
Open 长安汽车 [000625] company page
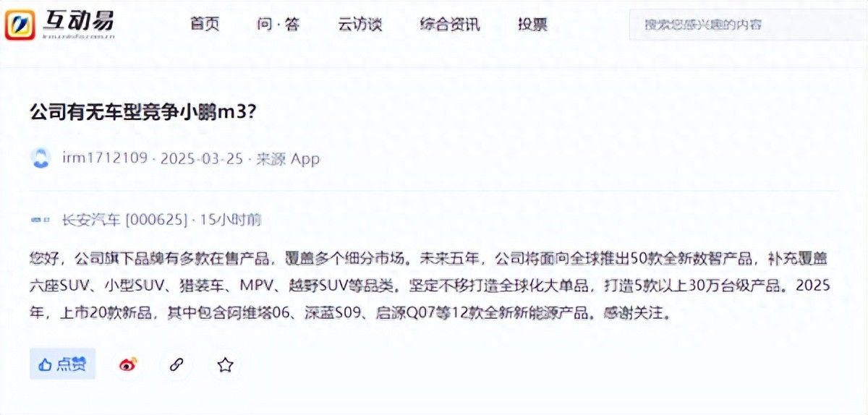(x=124, y=219)
